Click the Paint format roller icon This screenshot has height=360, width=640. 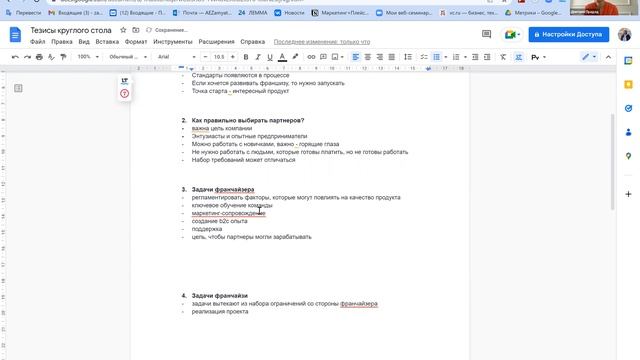(x=63, y=57)
